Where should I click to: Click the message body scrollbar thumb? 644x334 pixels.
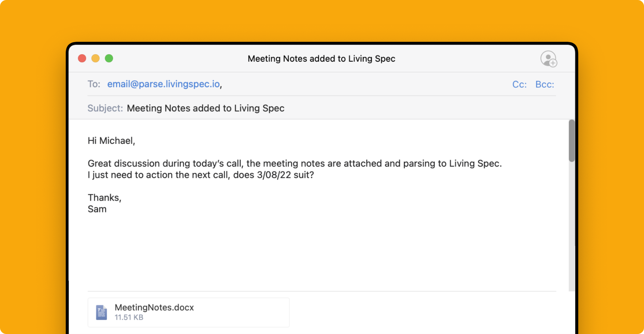click(571, 141)
